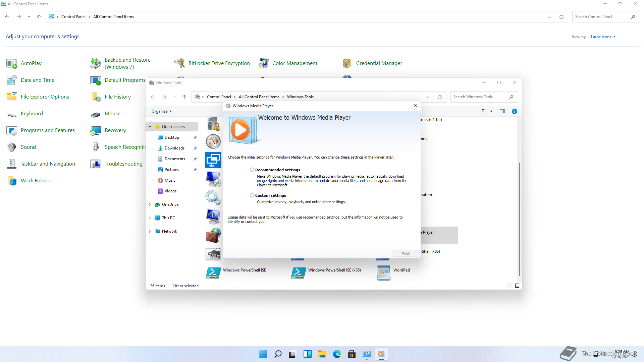Open Control Panel address history dropdown
Screen dimensions: 644x362
[549, 17]
